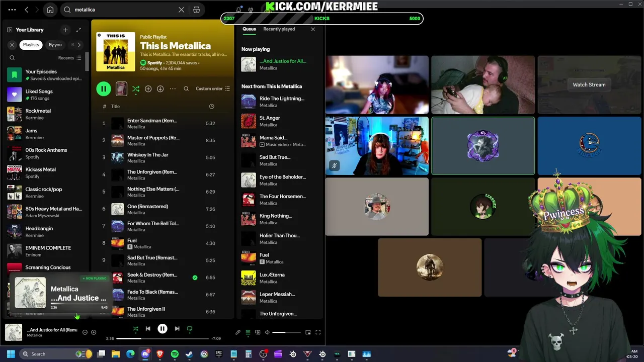Collapse the Your Library sidebar
The image size is (644, 362).
point(10,30)
